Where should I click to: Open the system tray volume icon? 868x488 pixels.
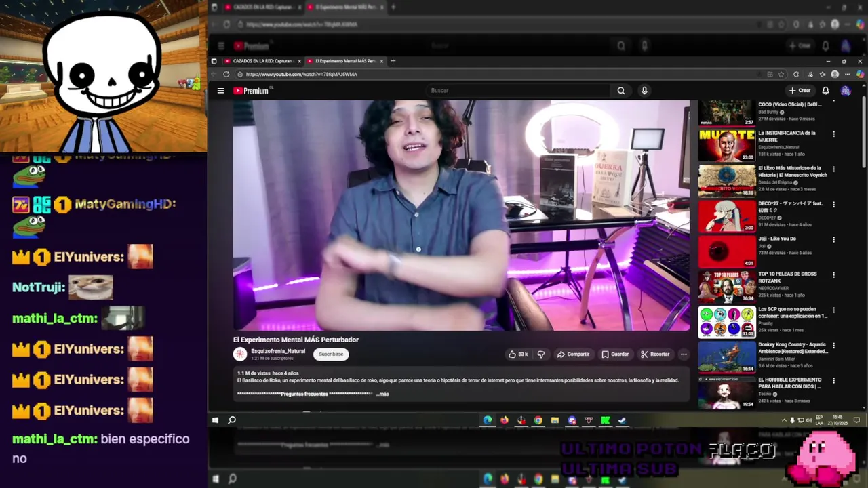pyautogui.click(x=808, y=420)
